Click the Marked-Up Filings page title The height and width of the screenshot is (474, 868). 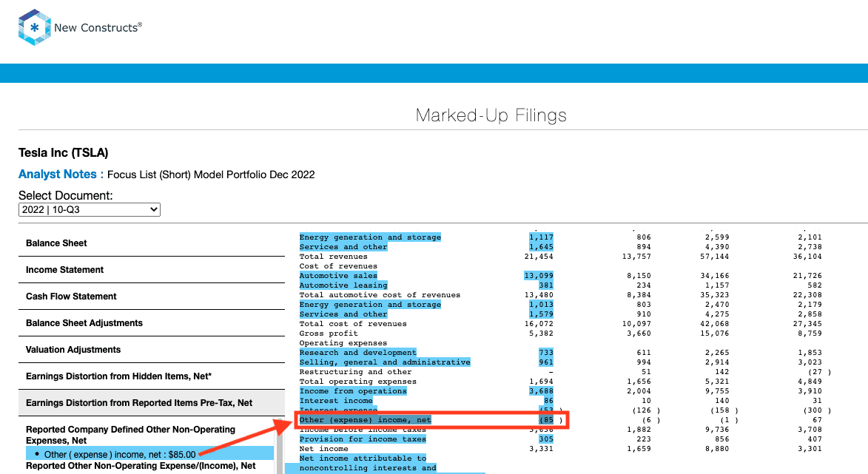click(x=491, y=115)
